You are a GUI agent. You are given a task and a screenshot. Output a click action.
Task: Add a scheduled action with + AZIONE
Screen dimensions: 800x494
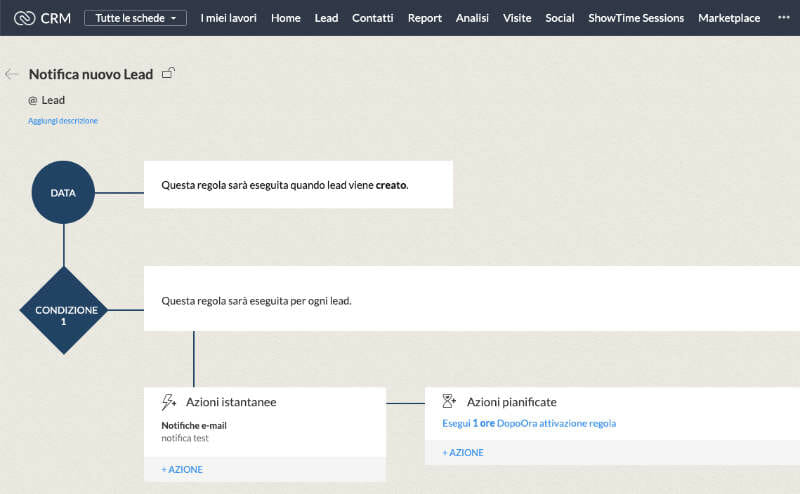pyautogui.click(x=463, y=453)
